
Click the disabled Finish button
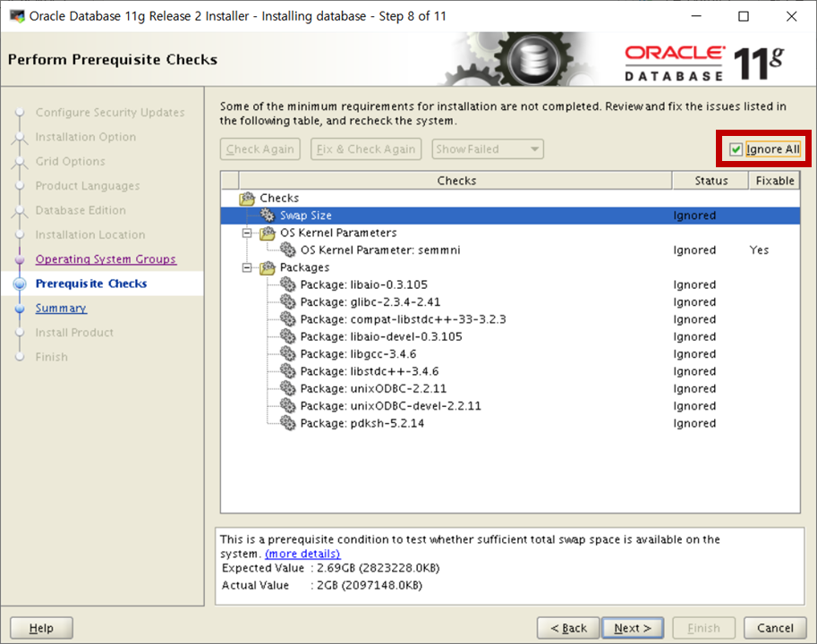(703, 628)
